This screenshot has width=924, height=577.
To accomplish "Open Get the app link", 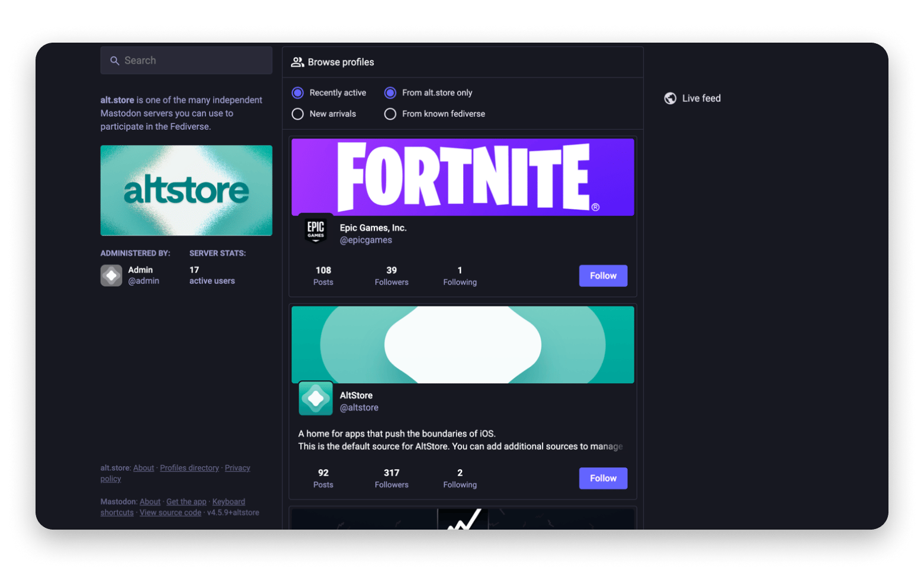I will point(187,502).
